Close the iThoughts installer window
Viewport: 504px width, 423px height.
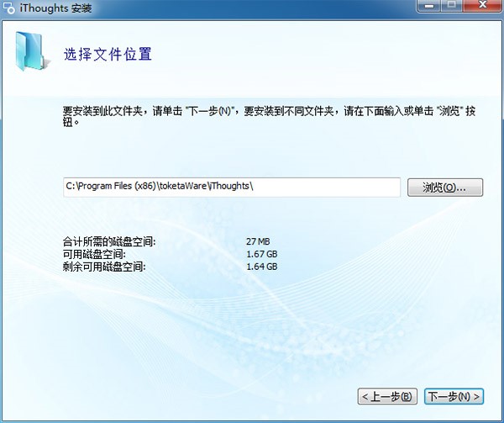coord(482,6)
